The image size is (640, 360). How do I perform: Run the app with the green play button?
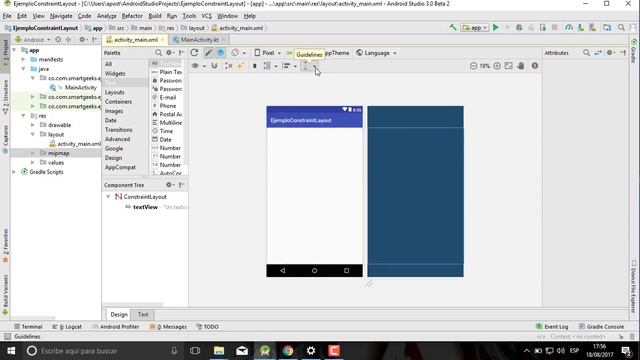(x=496, y=28)
